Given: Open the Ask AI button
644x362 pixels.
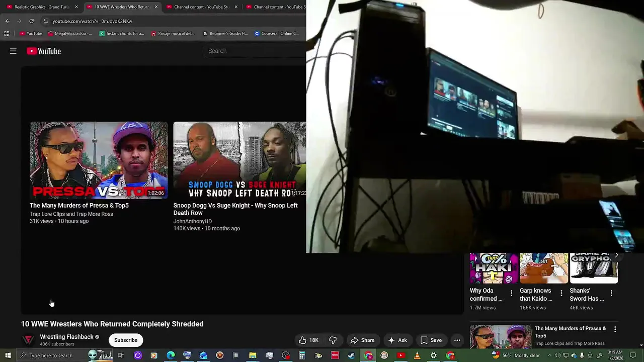Looking at the screenshot, I should (397, 340).
